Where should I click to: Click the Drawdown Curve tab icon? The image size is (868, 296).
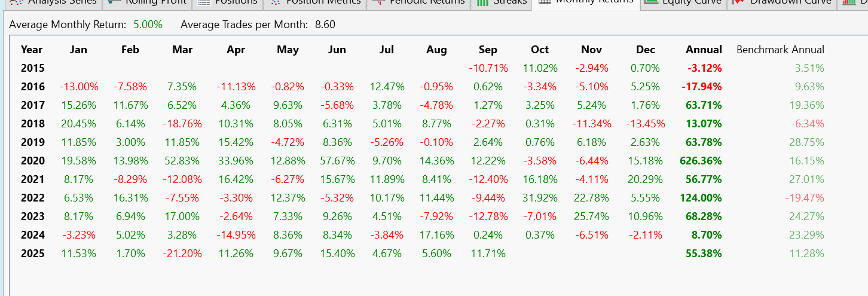[x=739, y=2]
